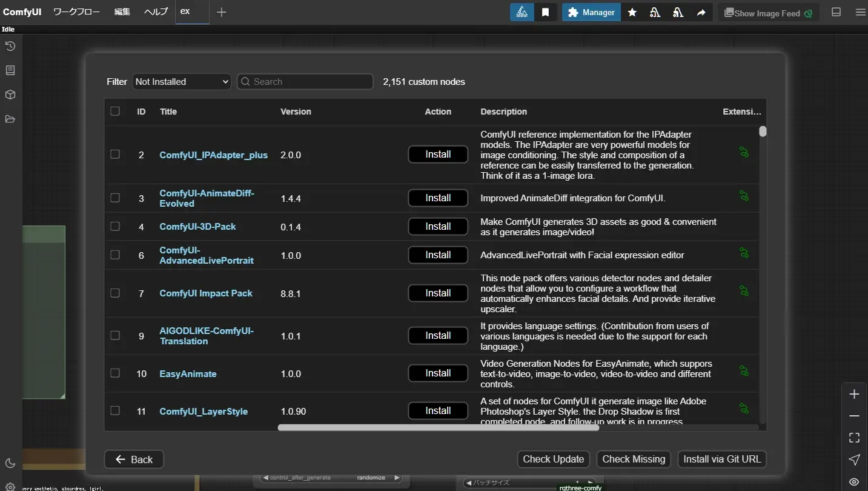Click the randomize value of control_after_generate
The width and height of the screenshot is (868, 491).
pos(371,478)
